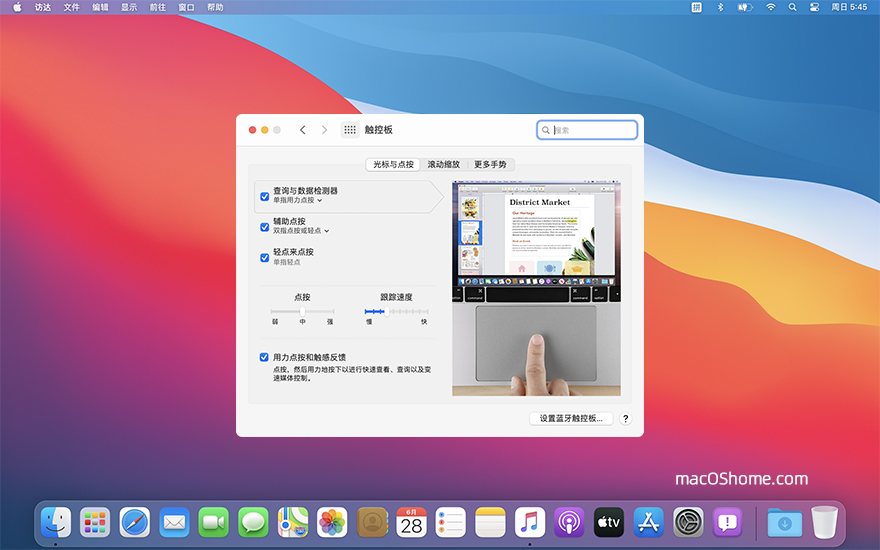The width and height of the screenshot is (880, 550).
Task: Open battery status in menu bar
Action: pyautogui.click(x=745, y=7)
